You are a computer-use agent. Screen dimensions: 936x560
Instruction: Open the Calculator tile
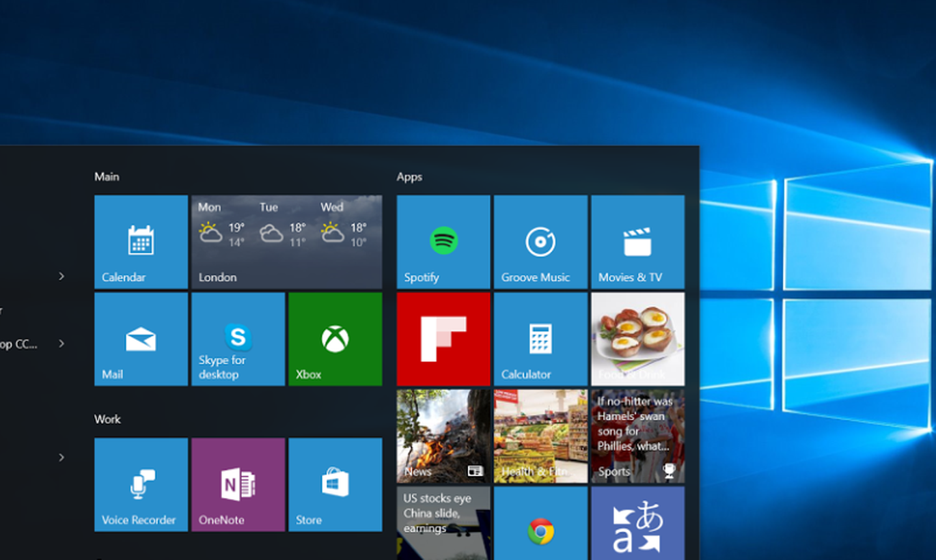point(540,339)
